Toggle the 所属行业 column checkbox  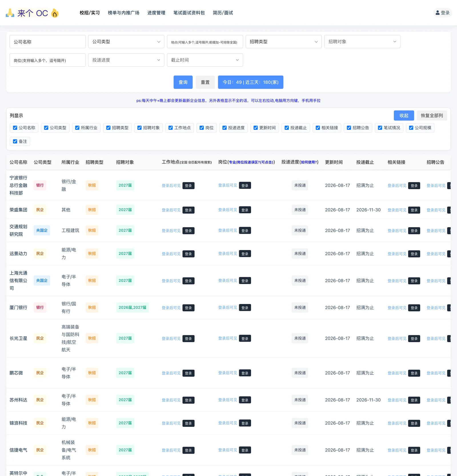tap(77, 128)
